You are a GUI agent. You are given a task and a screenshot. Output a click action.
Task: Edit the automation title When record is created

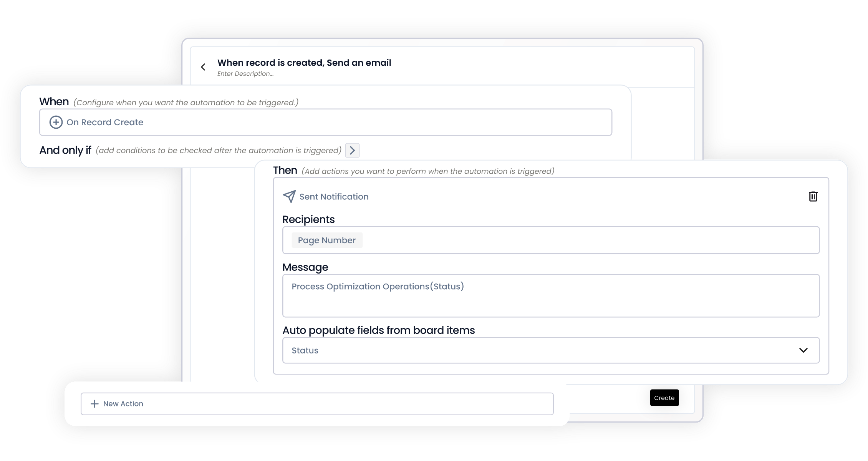coord(304,63)
